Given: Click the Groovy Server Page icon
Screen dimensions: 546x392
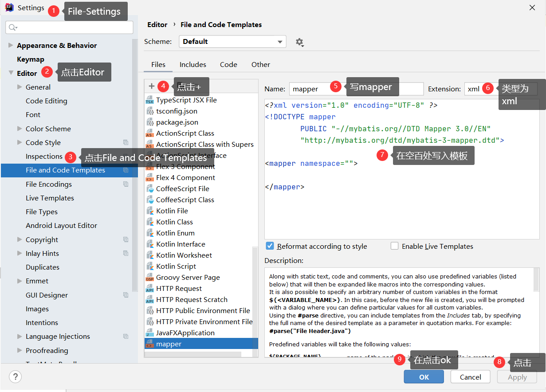Looking at the screenshot, I should [149, 278].
